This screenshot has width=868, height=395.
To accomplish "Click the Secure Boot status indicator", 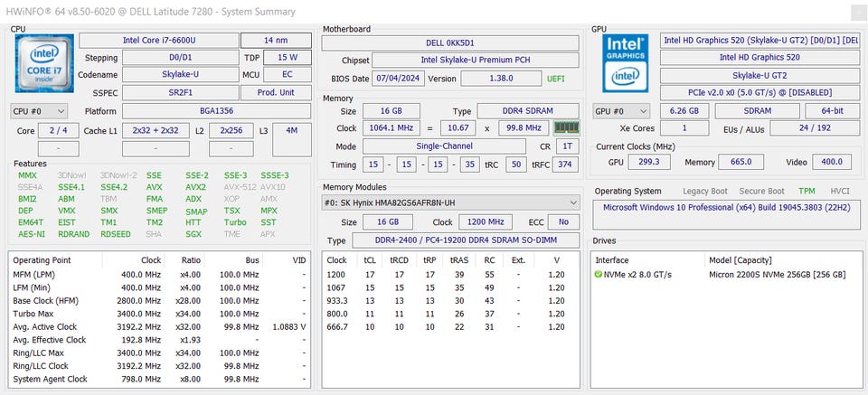I will pyautogui.click(x=761, y=191).
